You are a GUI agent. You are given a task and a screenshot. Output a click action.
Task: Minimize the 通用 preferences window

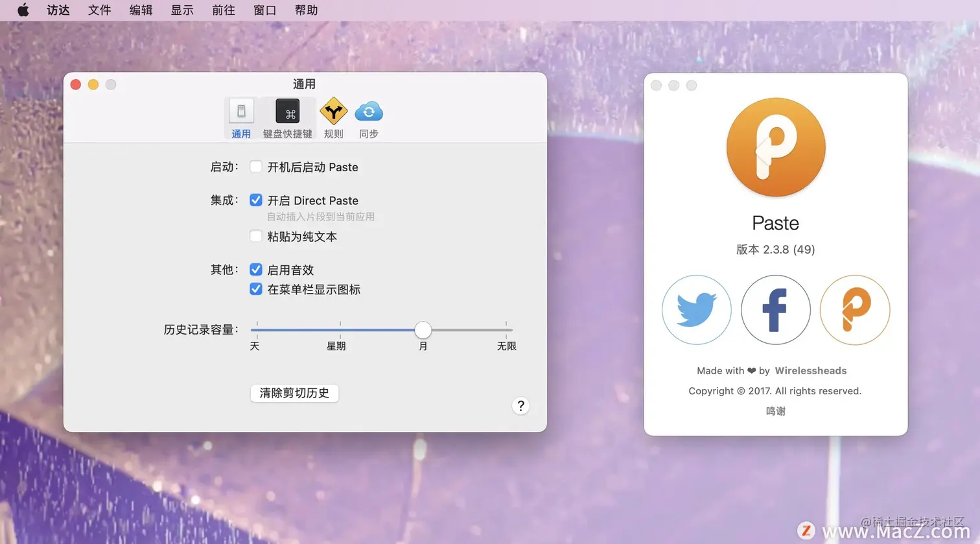coord(93,84)
